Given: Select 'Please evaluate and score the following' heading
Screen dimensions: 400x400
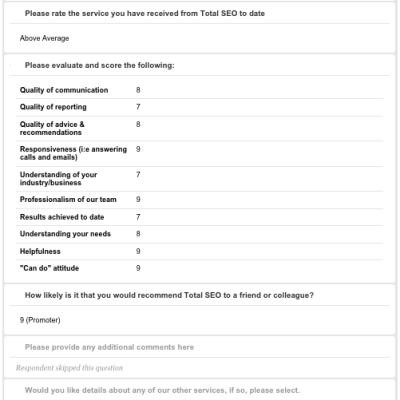Looking at the screenshot, I should (x=99, y=65).
